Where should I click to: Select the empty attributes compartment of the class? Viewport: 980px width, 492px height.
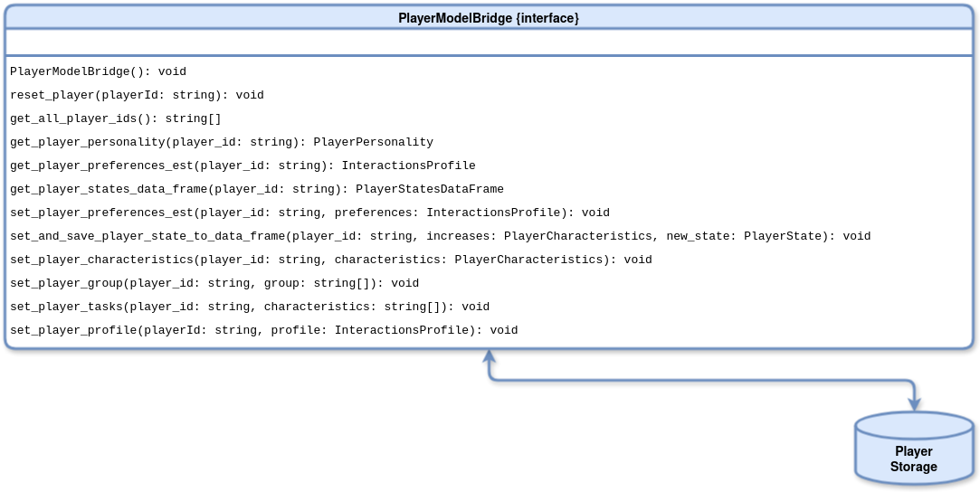click(489, 42)
